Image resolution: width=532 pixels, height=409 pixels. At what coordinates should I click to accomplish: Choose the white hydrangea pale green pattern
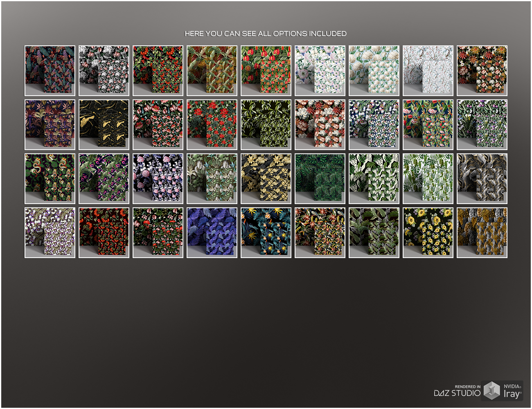pyautogui.click(x=374, y=71)
